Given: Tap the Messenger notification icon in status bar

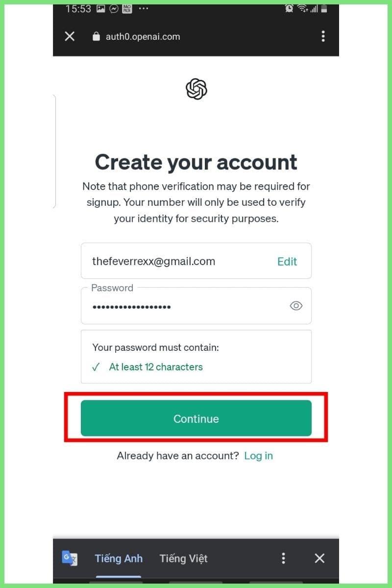Looking at the screenshot, I should coord(114,9).
